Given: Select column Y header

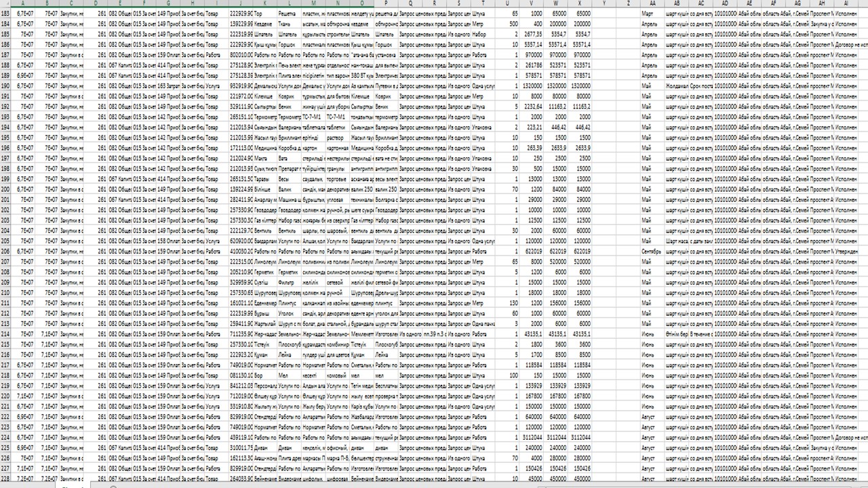Looking at the screenshot, I should pos(604,3).
